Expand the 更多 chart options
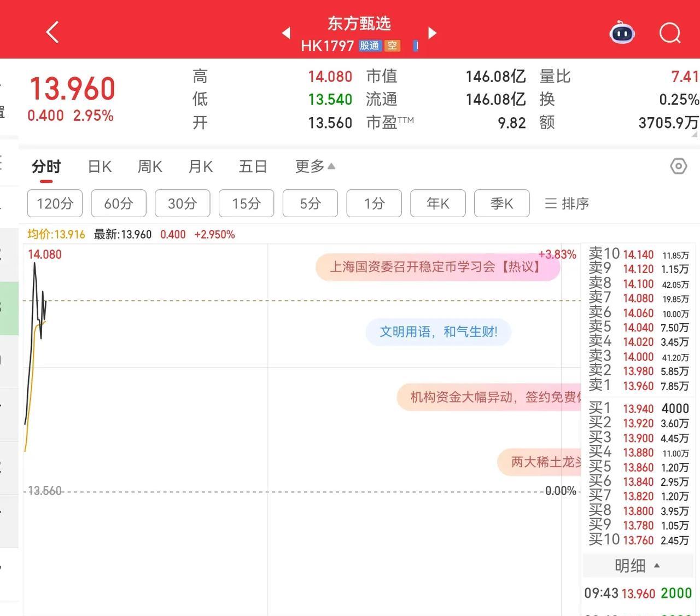This screenshot has width=700, height=616. tap(315, 166)
